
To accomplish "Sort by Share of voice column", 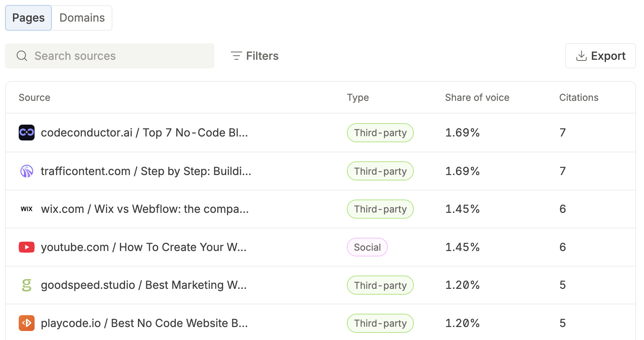I will point(477,98).
